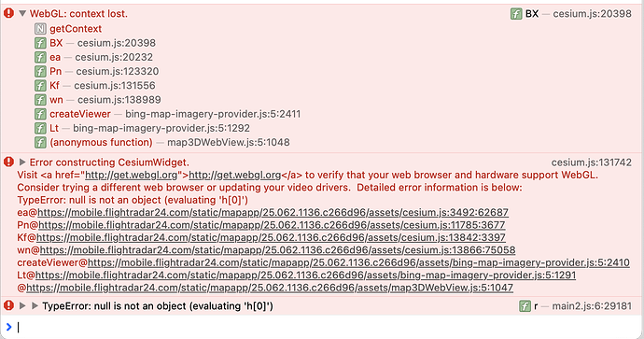Image resolution: width=644 pixels, height=339 pixels.
Task: Open the createViewer bing-map-imagery-provider.js:5:2410 URL
Action: click(358, 262)
